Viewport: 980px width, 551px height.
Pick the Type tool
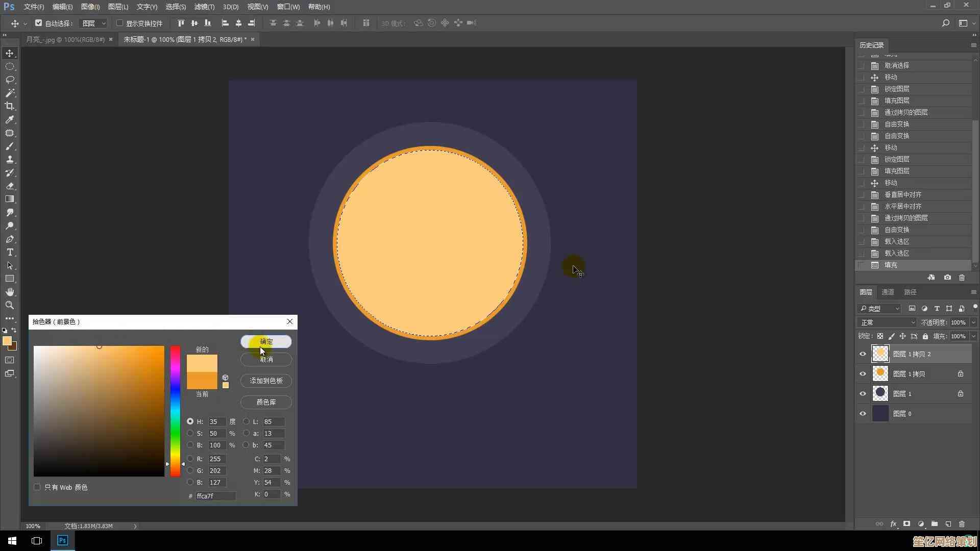point(10,253)
